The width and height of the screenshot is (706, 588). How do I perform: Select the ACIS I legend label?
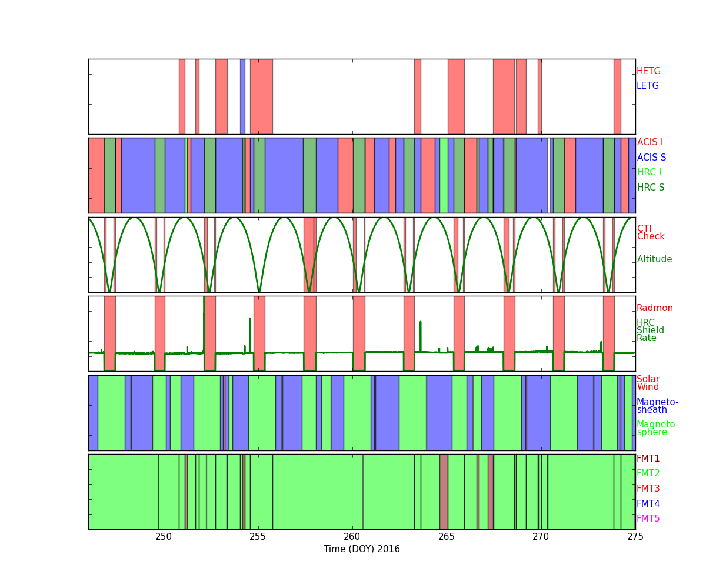pos(650,142)
